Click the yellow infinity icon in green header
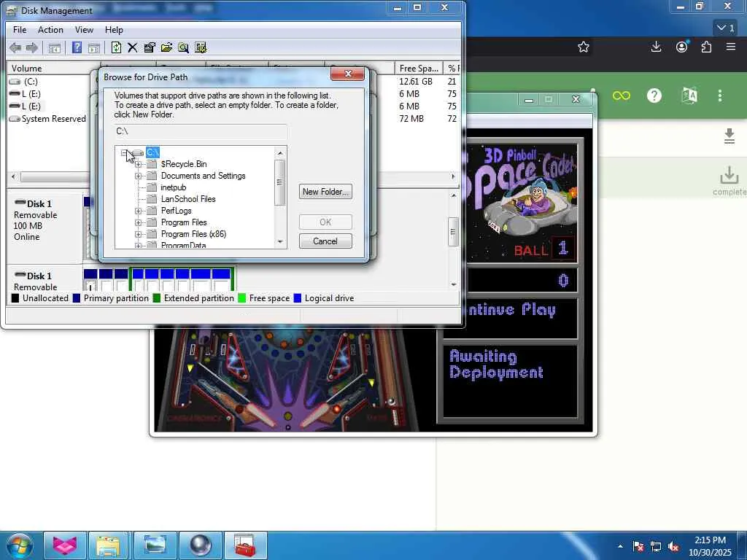The width and height of the screenshot is (747, 560). pyautogui.click(x=622, y=96)
